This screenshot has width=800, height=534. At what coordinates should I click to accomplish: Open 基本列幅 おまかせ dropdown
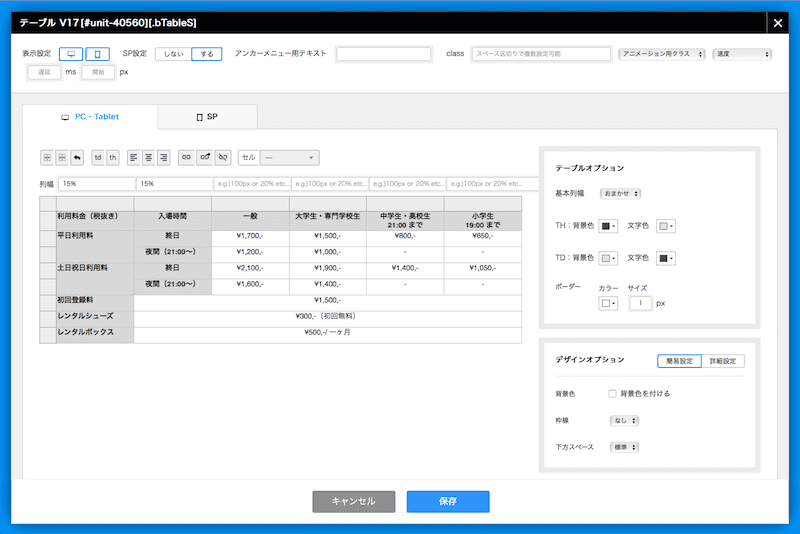[x=620, y=194]
